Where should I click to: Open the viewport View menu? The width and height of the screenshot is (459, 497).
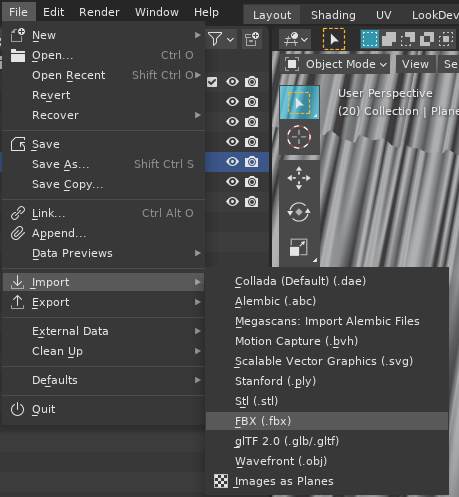pyautogui.click(x=415, y=64)
